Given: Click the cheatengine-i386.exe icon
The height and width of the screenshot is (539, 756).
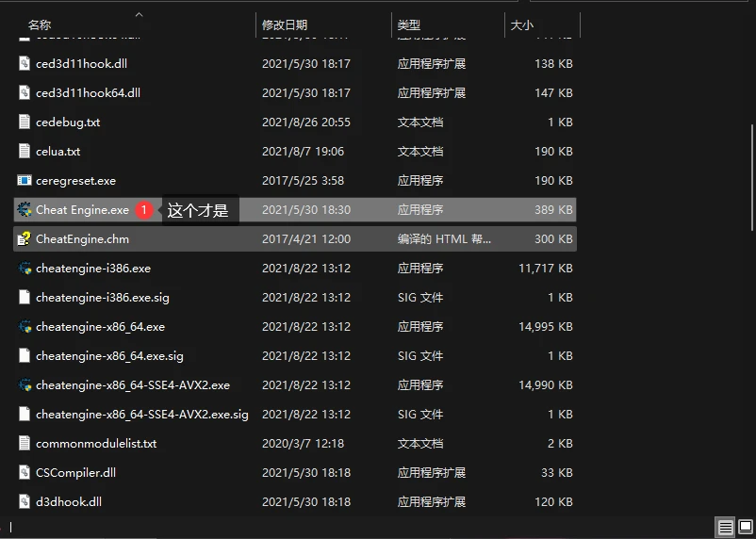Looking at the screenshot, I should [x=25, y=268].
